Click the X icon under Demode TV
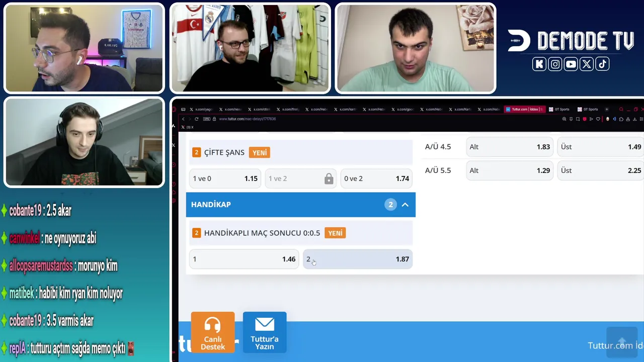 [587, 64]
